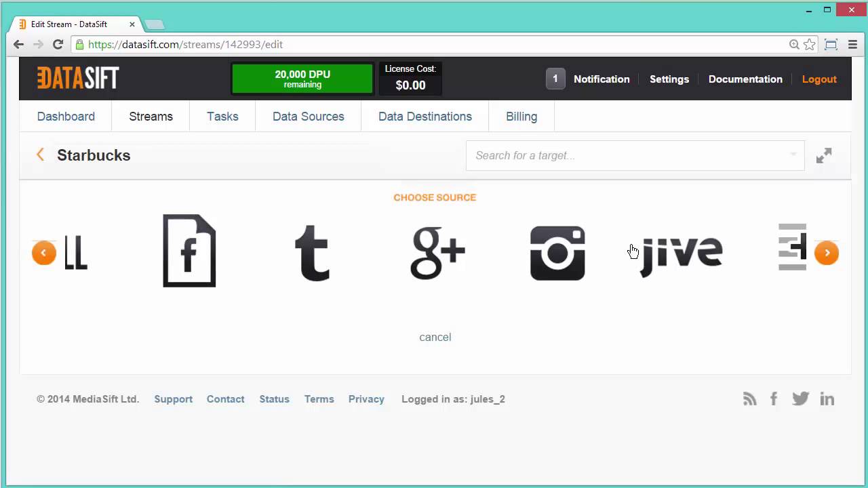Go back in browser history

click(x=19, y=44)
